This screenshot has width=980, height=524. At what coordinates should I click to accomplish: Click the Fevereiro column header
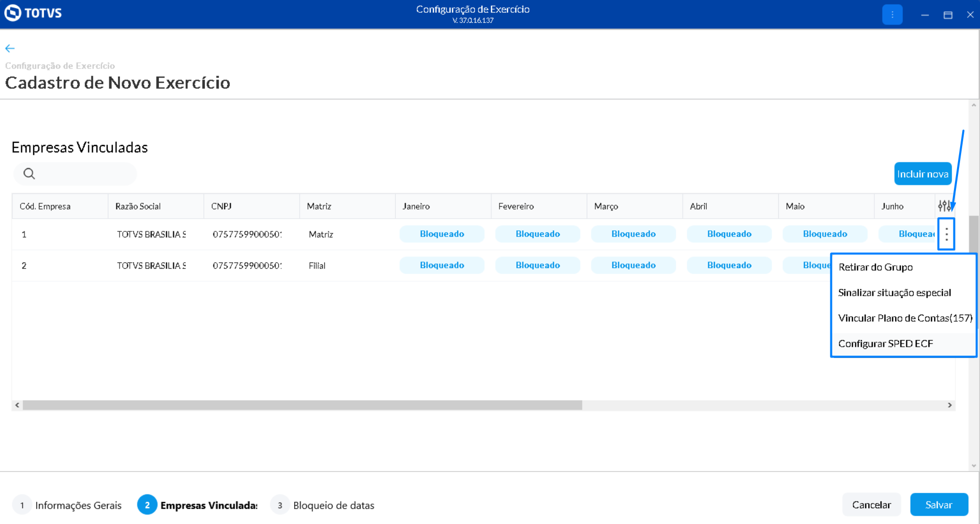(539, 206)
